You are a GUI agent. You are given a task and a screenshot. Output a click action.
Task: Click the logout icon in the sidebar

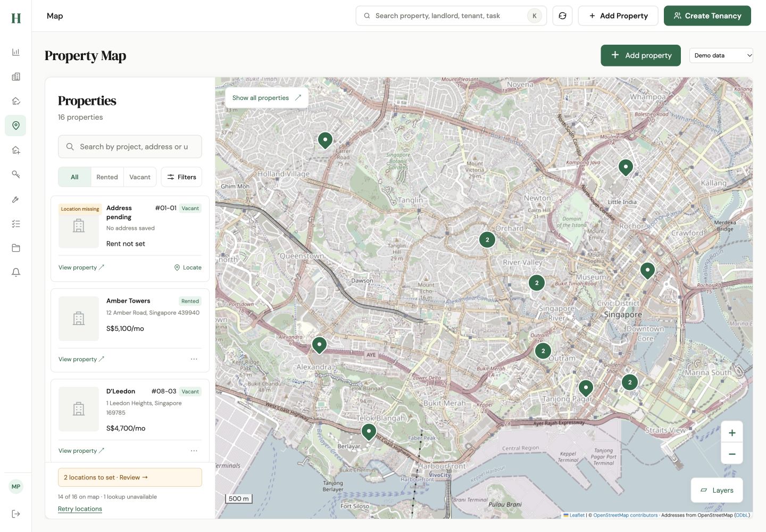16,514
